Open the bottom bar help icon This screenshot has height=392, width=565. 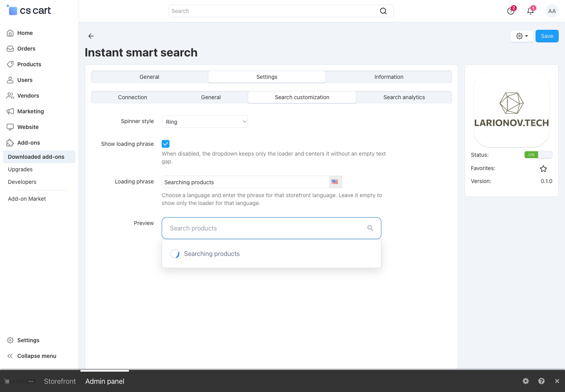pos(541,381)
